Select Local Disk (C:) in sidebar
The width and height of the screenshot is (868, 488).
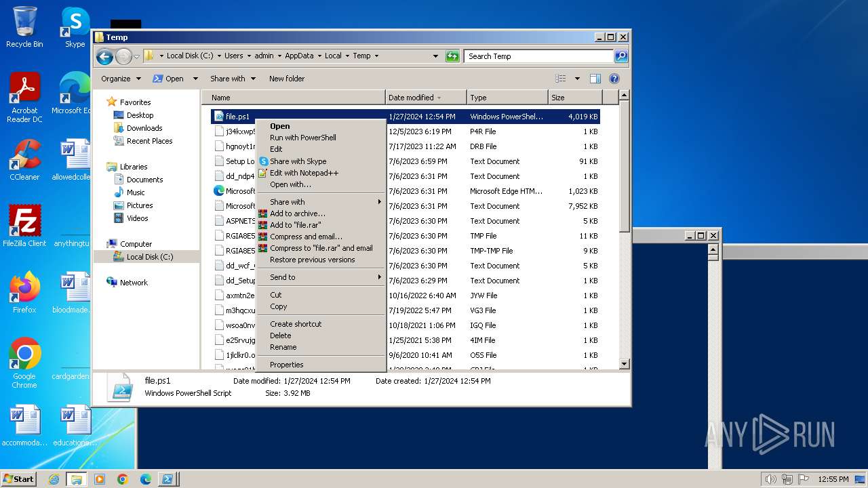(149, 257)
